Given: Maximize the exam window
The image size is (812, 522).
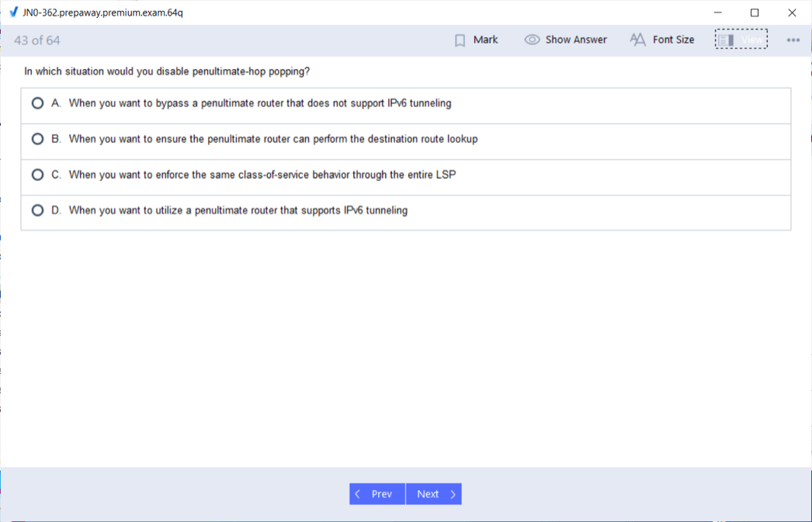Looking at the screenshot, I should point(755,12).
